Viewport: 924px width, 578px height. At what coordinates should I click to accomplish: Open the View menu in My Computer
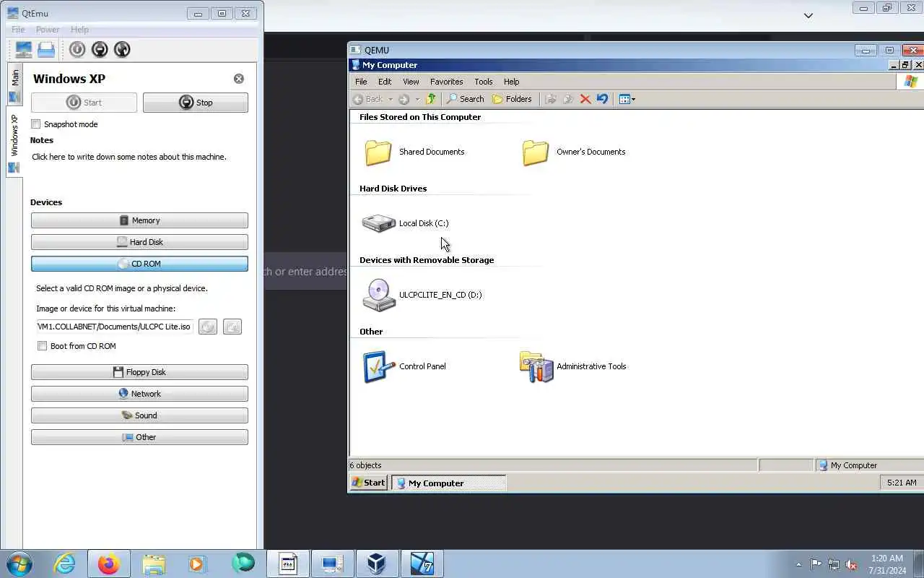tap(411, 82)
